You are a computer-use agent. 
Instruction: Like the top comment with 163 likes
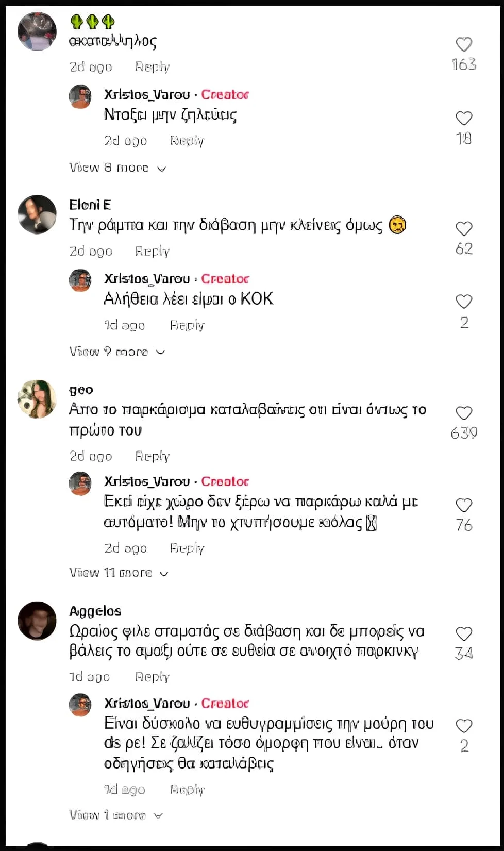click(464, 44)
